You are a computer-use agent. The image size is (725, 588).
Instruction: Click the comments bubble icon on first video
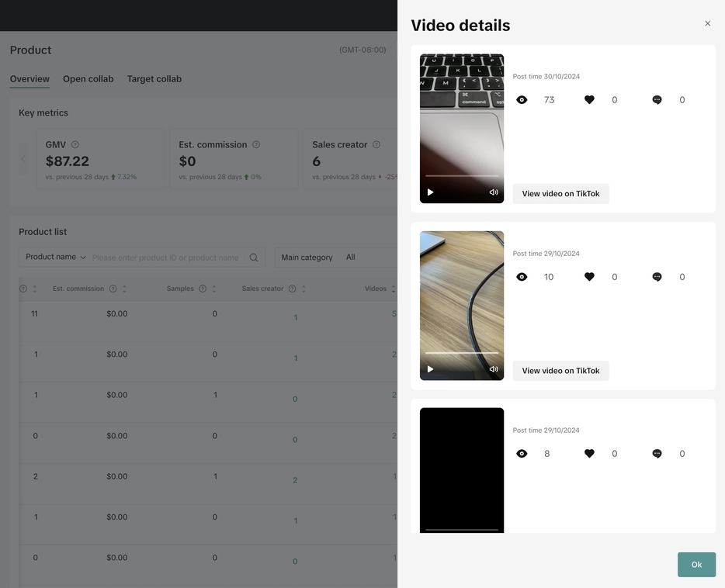click(x=657, y=100)
